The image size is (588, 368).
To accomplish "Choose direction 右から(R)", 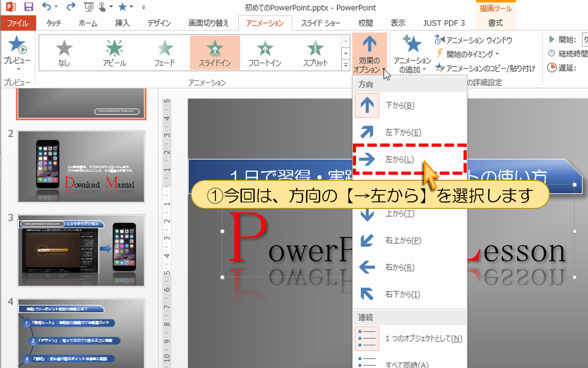I will (410, 267).
